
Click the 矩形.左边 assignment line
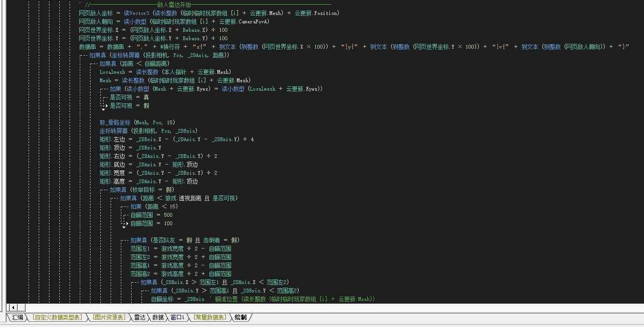(x=176, y=139)
